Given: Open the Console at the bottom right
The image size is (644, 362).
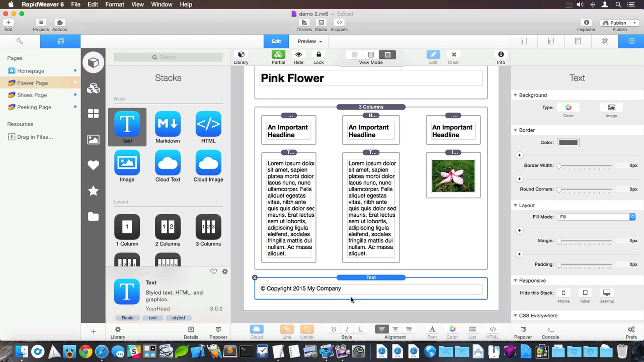Looking at the screenshot, I should 550,332.
